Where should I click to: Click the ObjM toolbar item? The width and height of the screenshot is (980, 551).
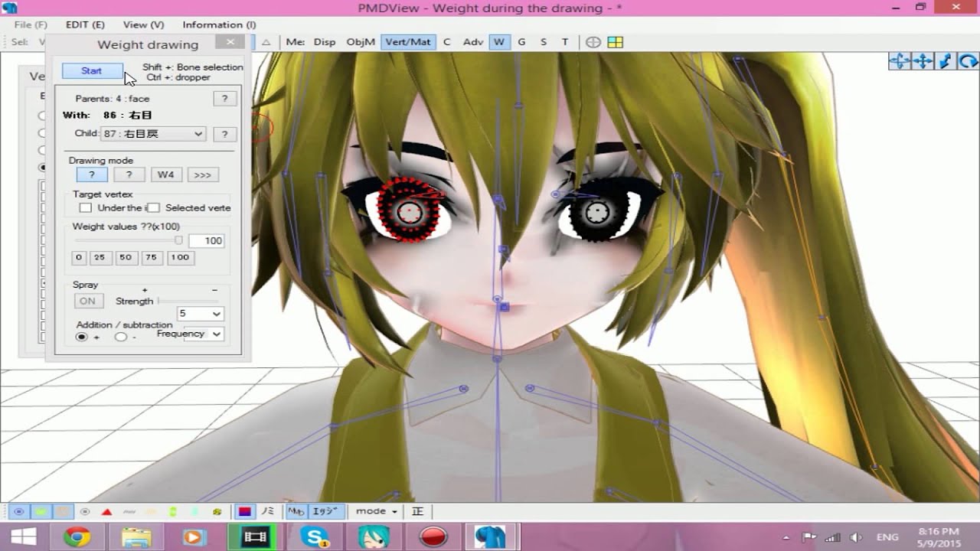359,42
